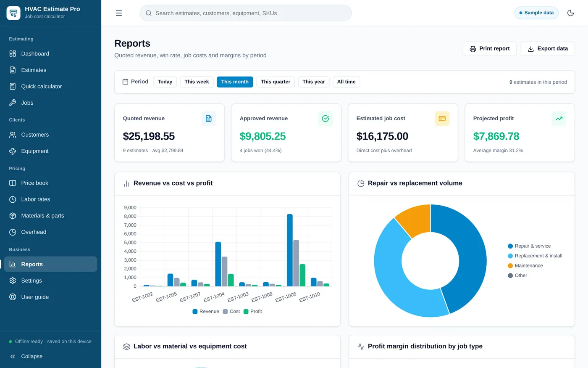Image resolution: width=588 pixels, height=368 pixels.
Task: Select the This month period filter
Action: tap(235, 82)
